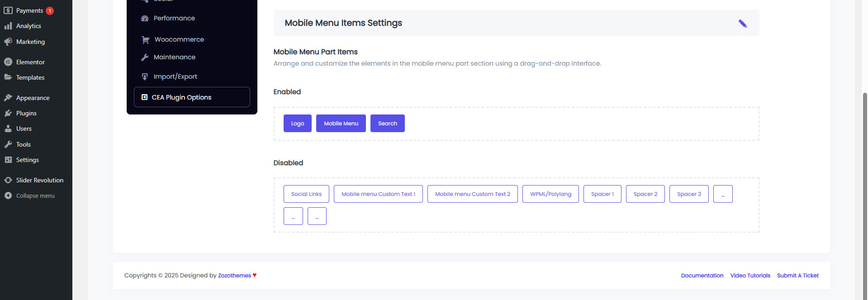Click the Import/Export icon
The image size is (868, 300).
(x=145, y=76)
